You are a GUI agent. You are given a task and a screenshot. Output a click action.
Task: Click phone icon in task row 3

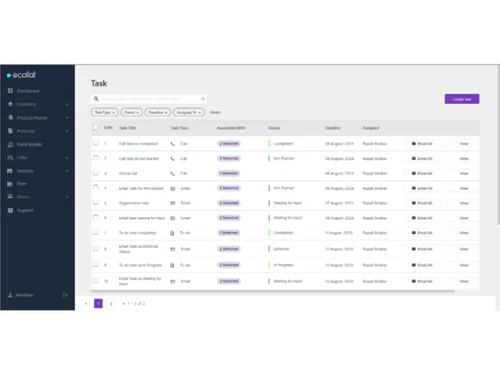172,173
